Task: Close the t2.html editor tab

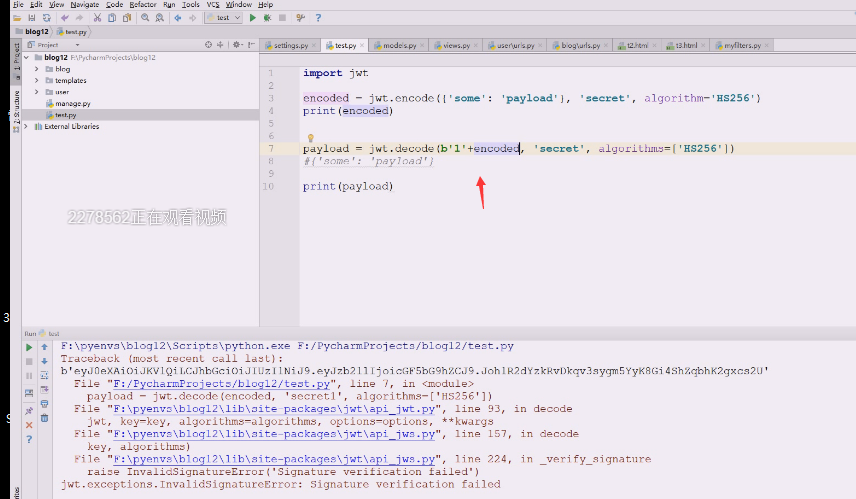Action: 654,45
